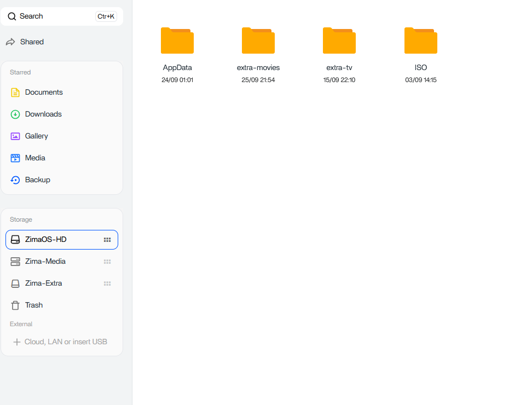This screenshot has height=405, width=532.
Task: Click the Trash bin icon
Action: 15,305
